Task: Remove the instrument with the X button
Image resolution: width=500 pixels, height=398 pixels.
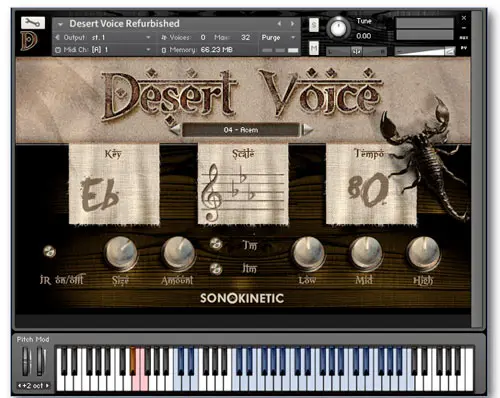Action: [464, 18]
